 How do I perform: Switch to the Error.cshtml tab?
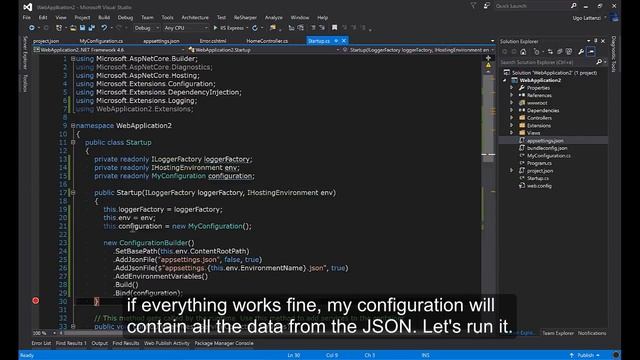[213, 41]
